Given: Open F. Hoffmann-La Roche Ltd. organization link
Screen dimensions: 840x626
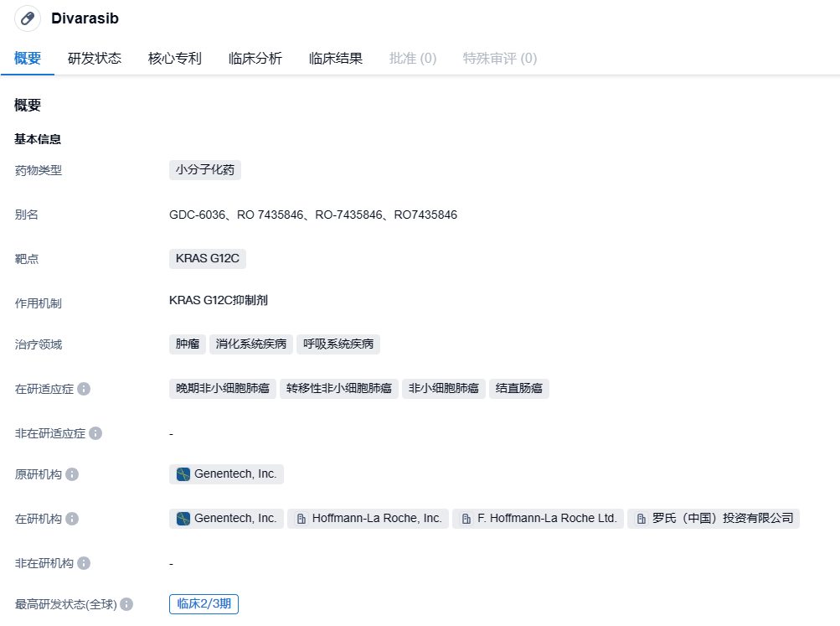Looking at the screenshot, I should pyautogui.click(x=547, y=519).
